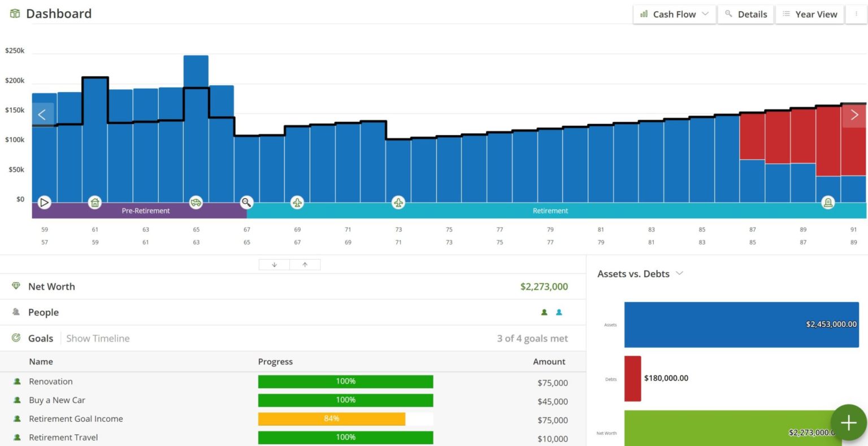Click person icon beside Retirement Travel

[x=17, y=438]
